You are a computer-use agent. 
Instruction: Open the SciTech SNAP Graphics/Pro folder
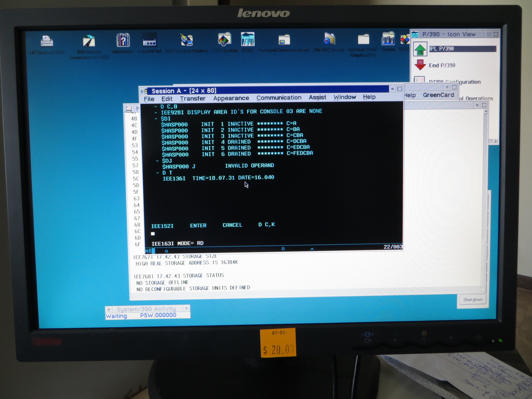(363, 40)
